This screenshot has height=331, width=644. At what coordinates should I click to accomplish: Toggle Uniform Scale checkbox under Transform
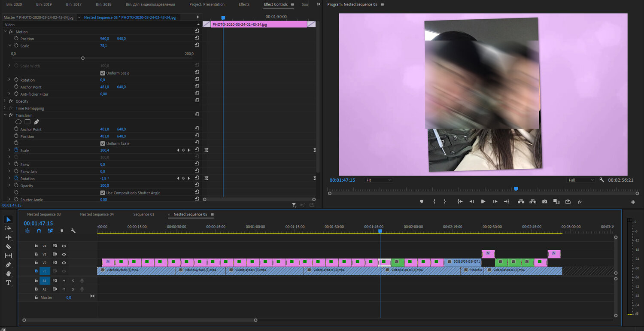tap(102, 143)
